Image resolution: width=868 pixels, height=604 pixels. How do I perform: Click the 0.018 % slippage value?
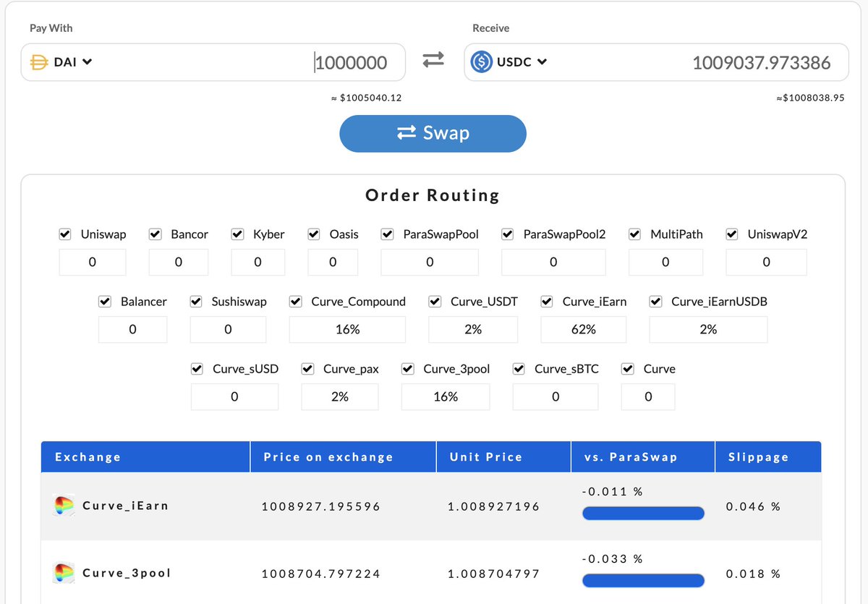[753, 574]
